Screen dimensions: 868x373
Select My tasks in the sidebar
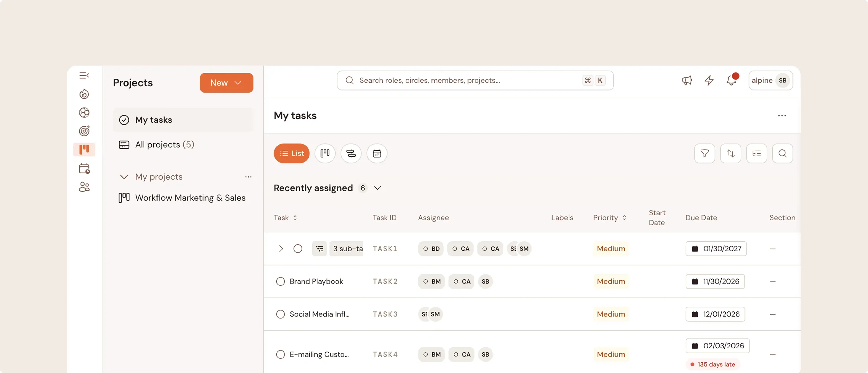click(x=183, y=120)
